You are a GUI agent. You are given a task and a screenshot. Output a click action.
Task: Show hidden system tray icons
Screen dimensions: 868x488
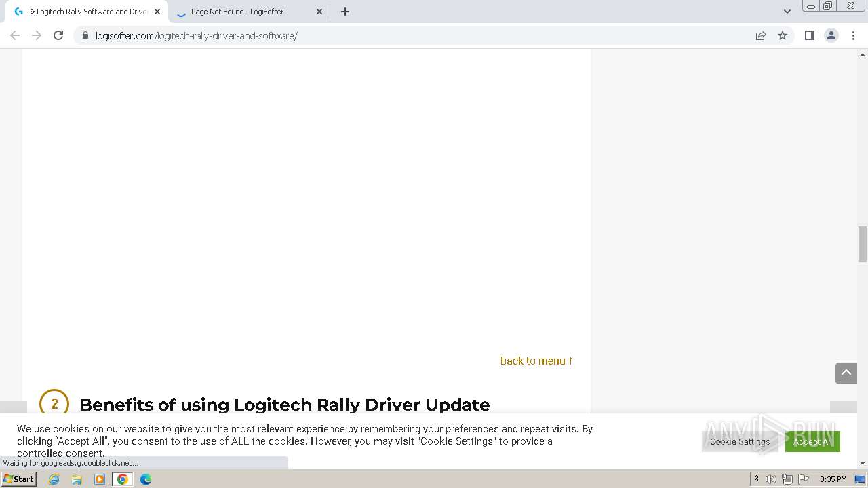pos(756,479)
